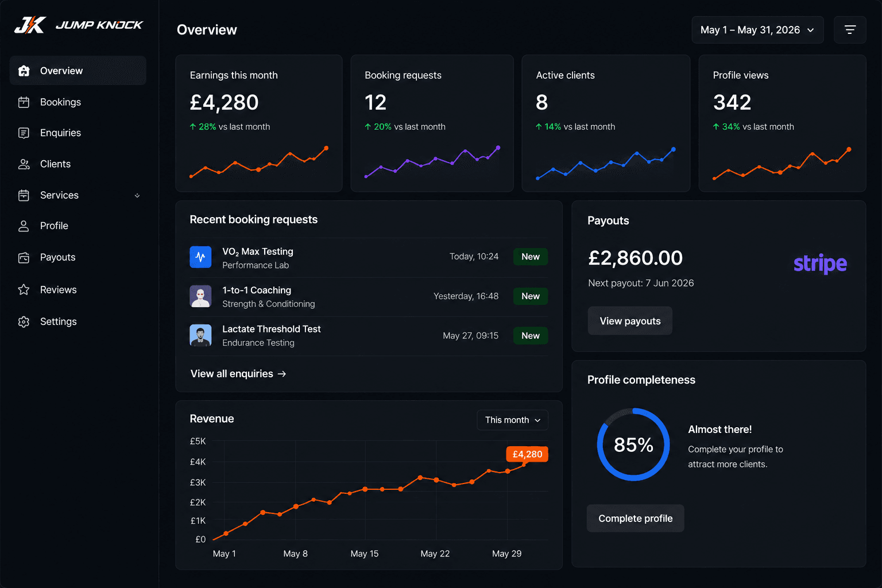Click the Stripe logo in Payouts
The height and width of the screenshot is (588, 882).
pos(820,264)
